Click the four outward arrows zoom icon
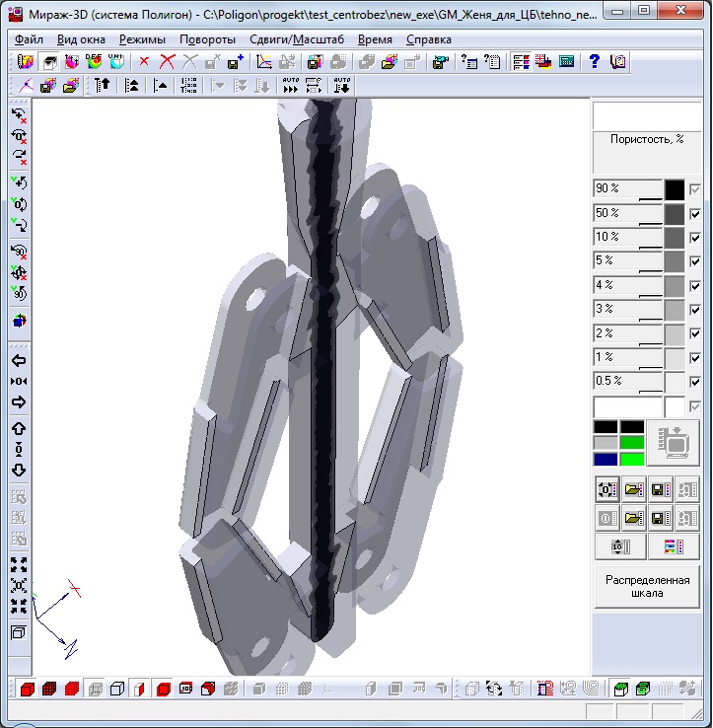Screen dimensions: 713x728 coord(18,564)
